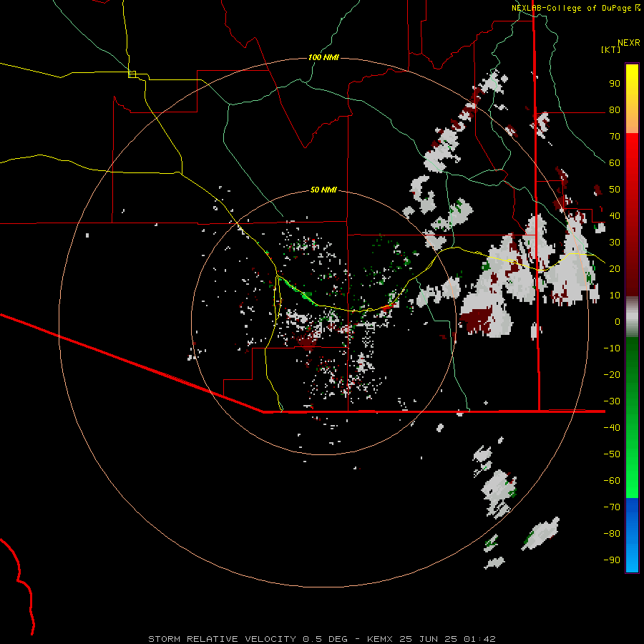The image size is (644, 644).
Task: Click the 100 NMI range ring label
Action: [323, 57]
